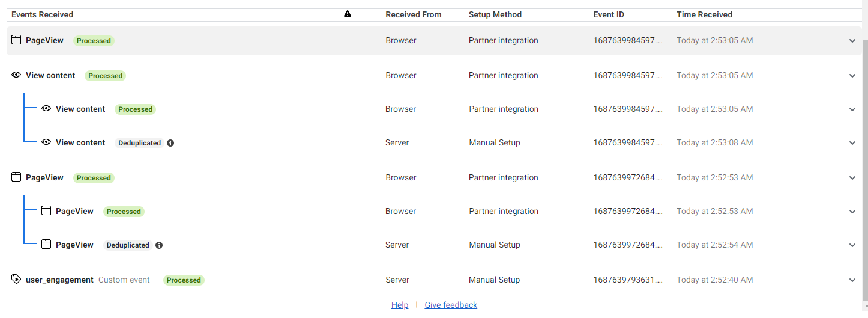
Task: Open the Give feedback link
Action: [x=451, y=305]
